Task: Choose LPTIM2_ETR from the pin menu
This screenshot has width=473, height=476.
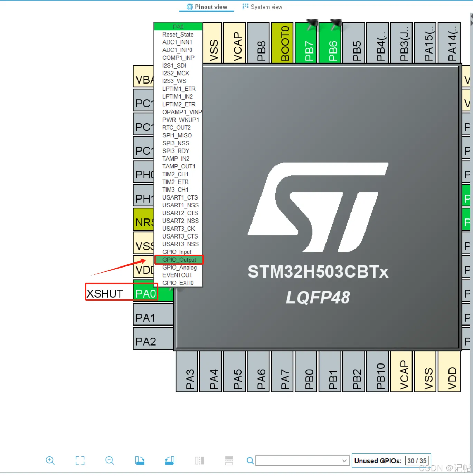Action: click(178, 104)
